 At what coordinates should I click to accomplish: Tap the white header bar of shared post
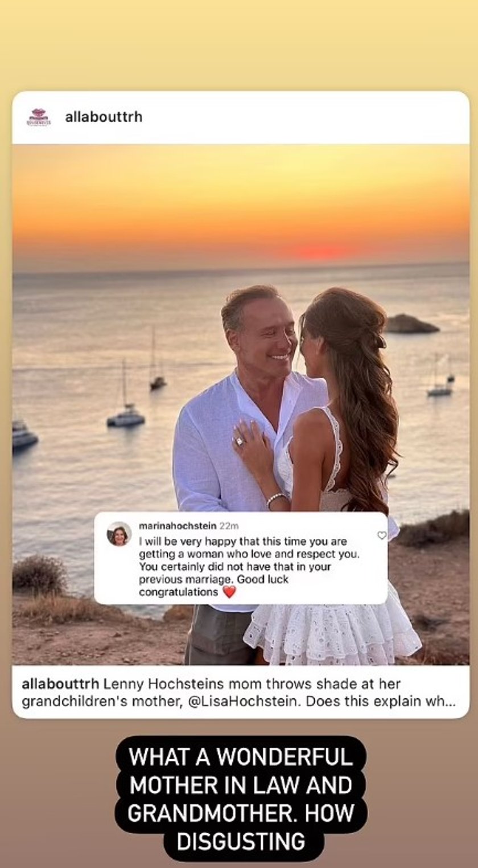(241, 117)
